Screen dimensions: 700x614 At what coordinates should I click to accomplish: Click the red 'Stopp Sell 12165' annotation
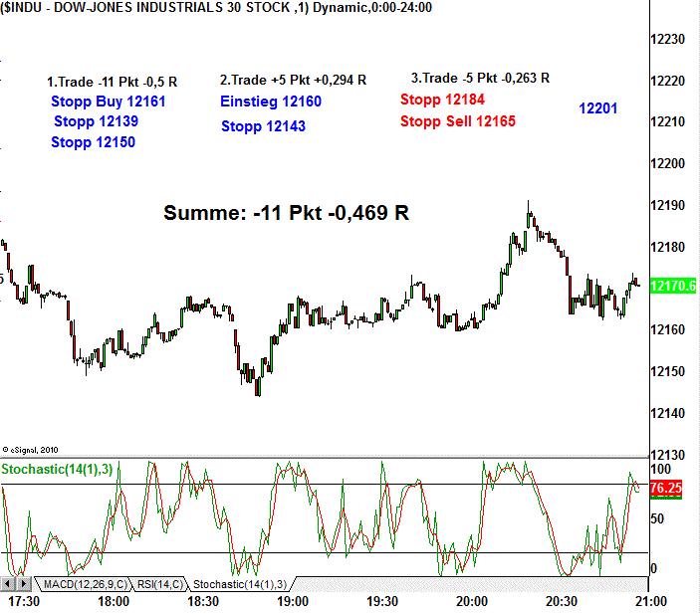458,121
